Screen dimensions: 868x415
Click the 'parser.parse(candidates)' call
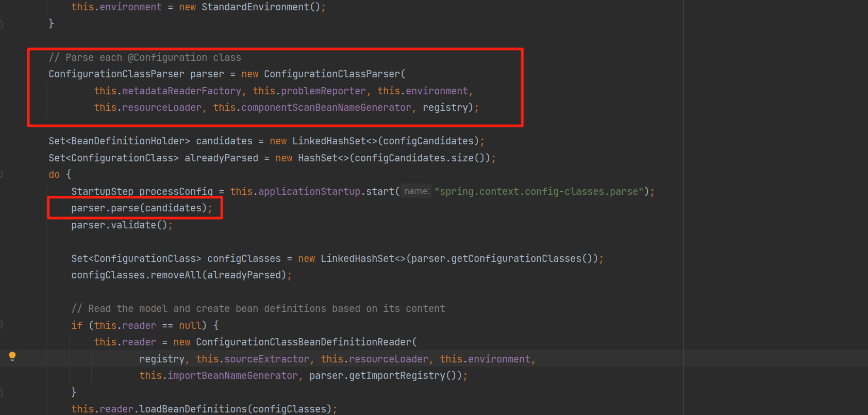coord(139,208)
